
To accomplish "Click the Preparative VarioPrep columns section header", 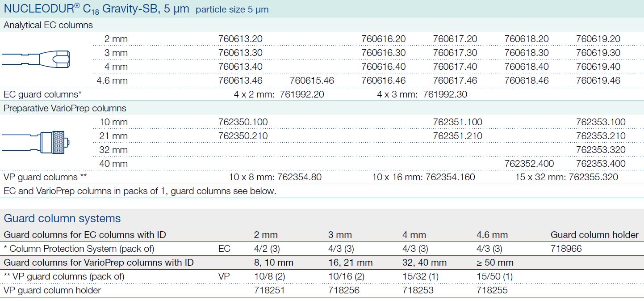I will point(65,108).
